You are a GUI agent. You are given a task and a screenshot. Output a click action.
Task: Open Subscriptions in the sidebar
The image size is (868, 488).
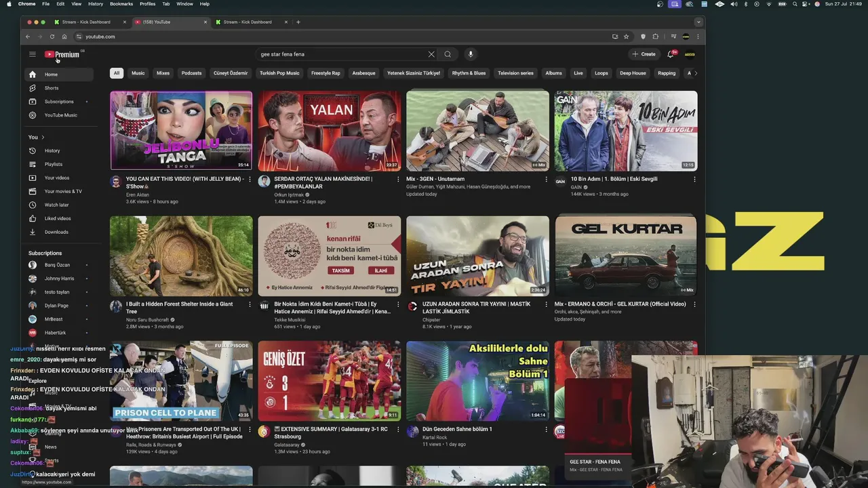(59, 102)
